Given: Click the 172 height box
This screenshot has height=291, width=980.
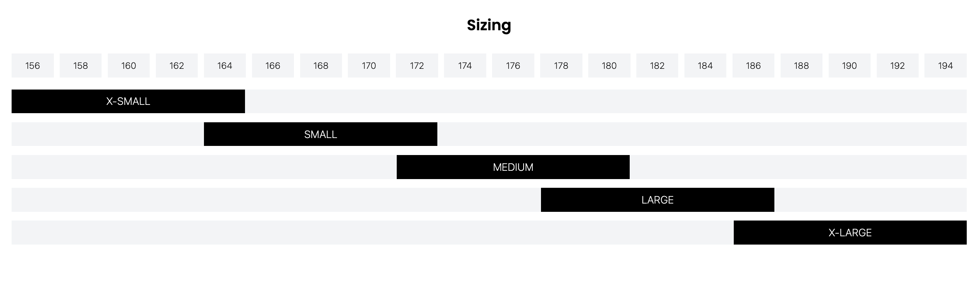Looking at the screenshot, I should [417, 65].
